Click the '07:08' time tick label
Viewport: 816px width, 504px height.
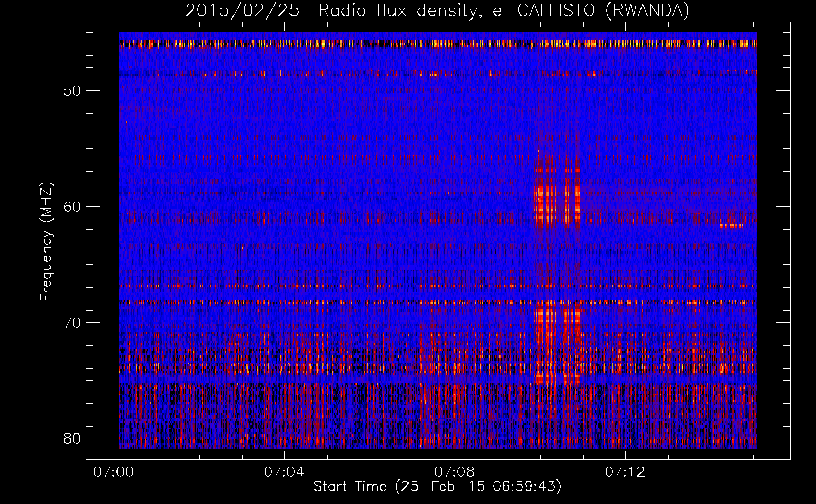pos(455,472)
